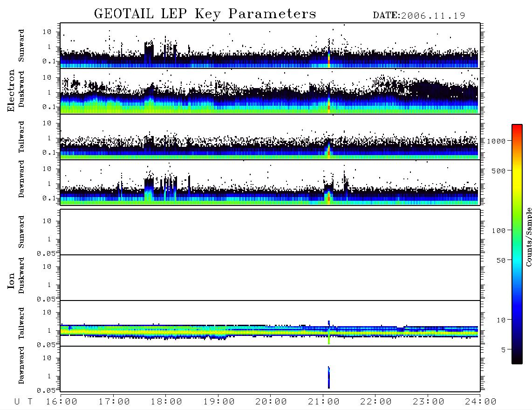This screenshot has width=532, height=410.
Task: Click the UT axis label
Action: point(23,402)
